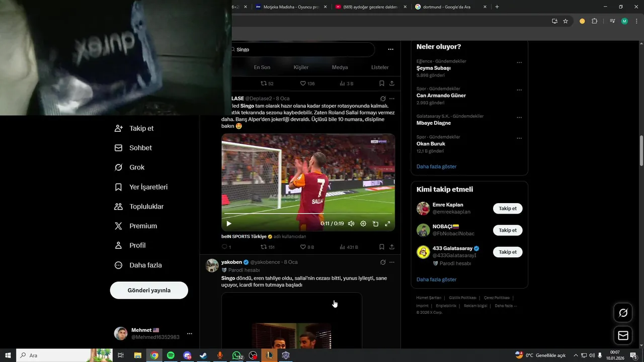Reply to the DEPLASE tweet

tap(226, 247)
